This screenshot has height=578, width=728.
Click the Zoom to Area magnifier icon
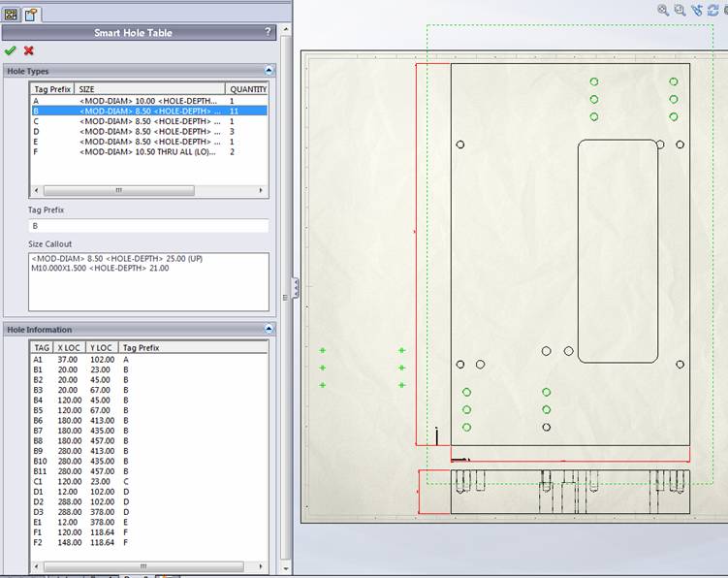pos(680,10)
